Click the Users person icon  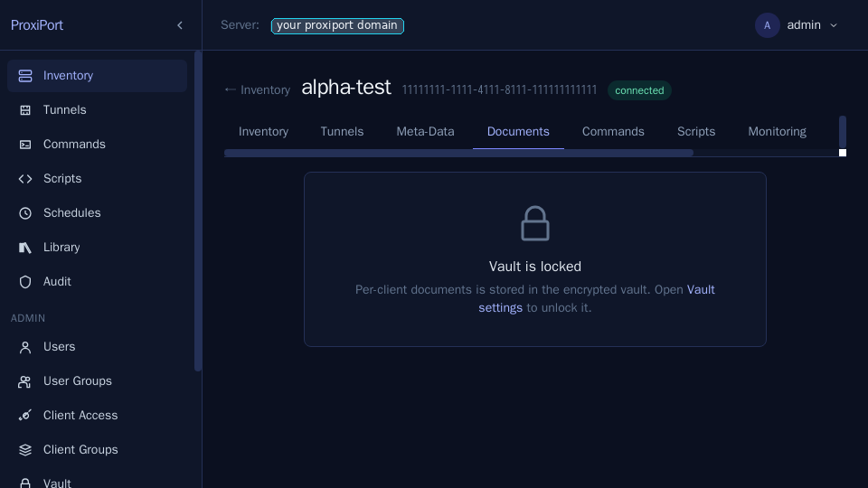tap(25, 347)
